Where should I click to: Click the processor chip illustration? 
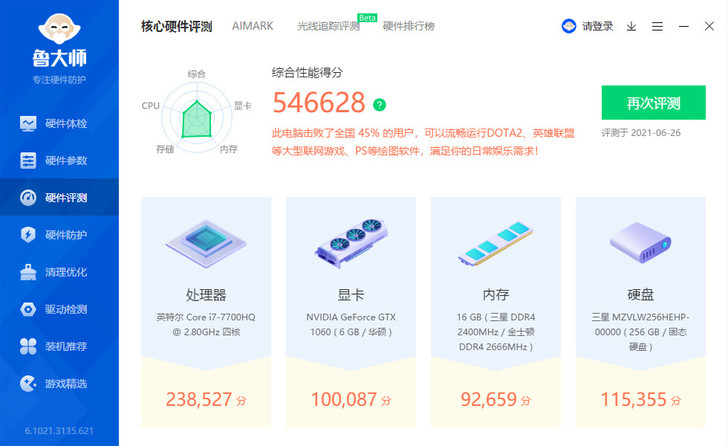click(206, 244)
